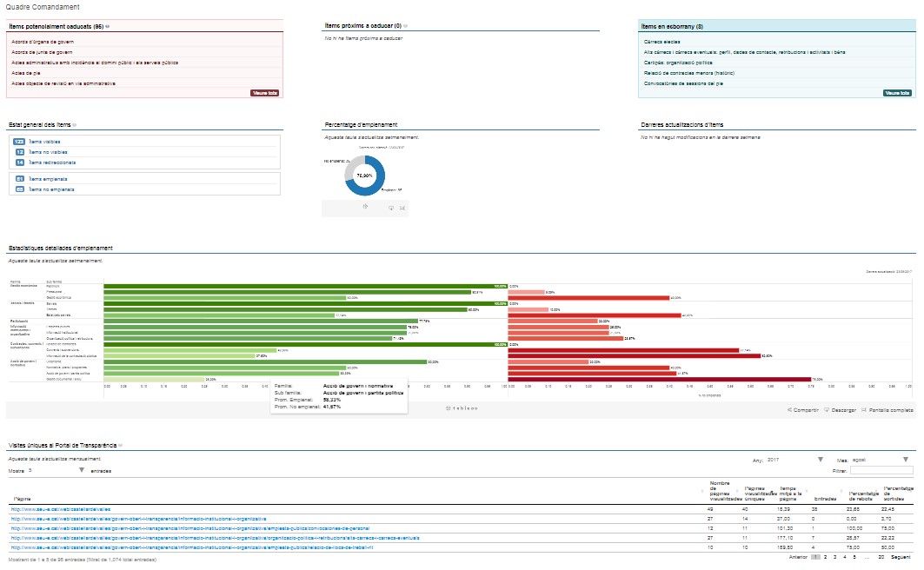Click the Filtrar text input field

pos(881,470)
